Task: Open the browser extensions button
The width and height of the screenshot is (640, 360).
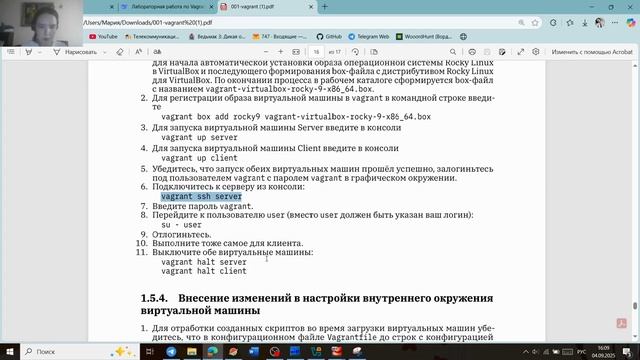Action: (x=553, y=23)
